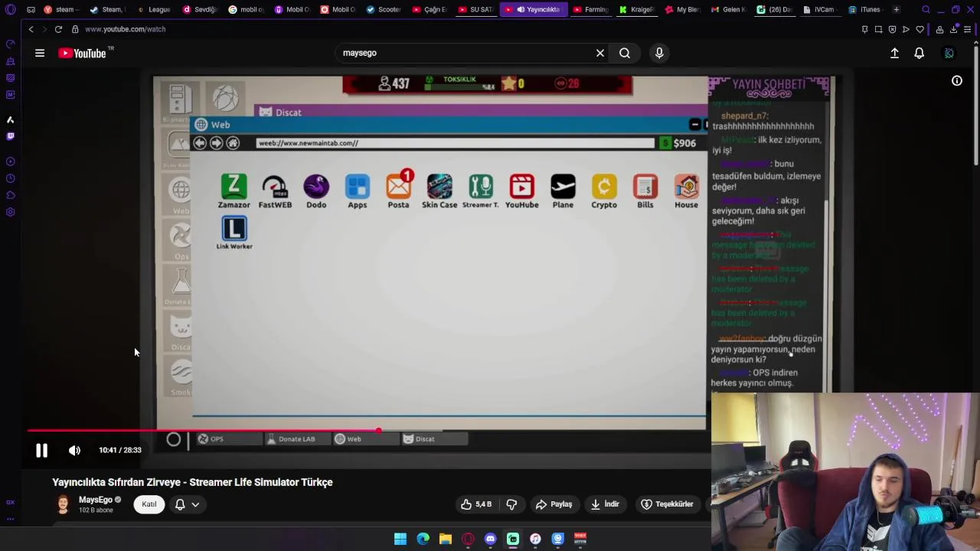
Task: Open a new browser tab with plus
Action: (x=896, y=10)
